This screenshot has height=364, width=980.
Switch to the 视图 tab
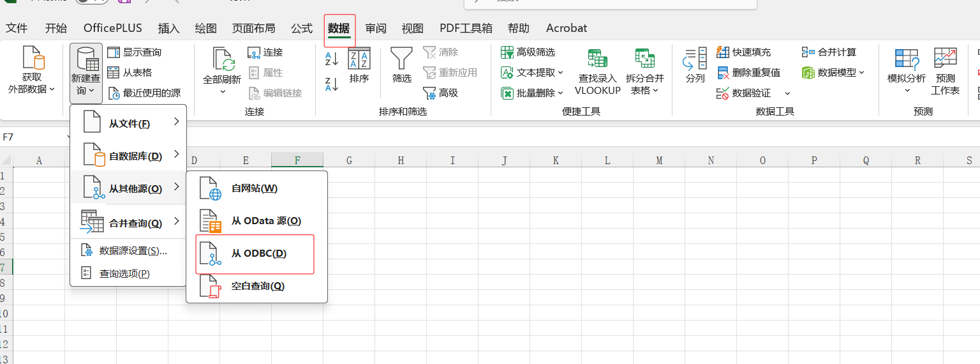tap(413, 28)
